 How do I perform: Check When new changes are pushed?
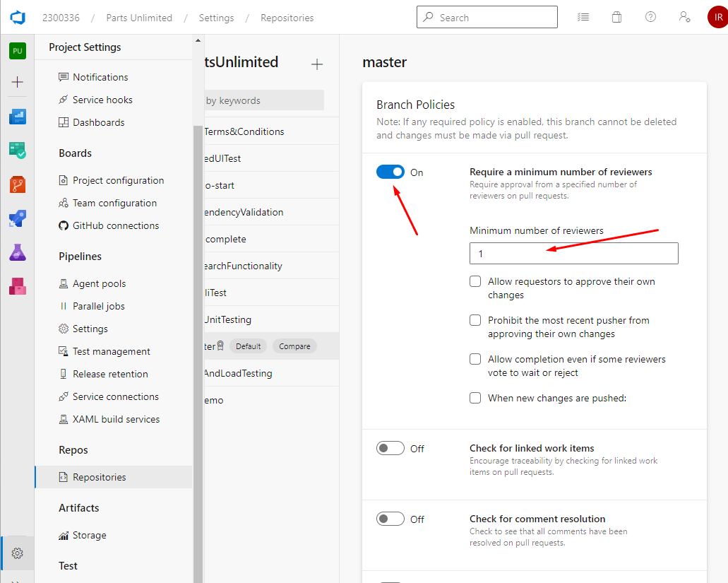(475, 398)
